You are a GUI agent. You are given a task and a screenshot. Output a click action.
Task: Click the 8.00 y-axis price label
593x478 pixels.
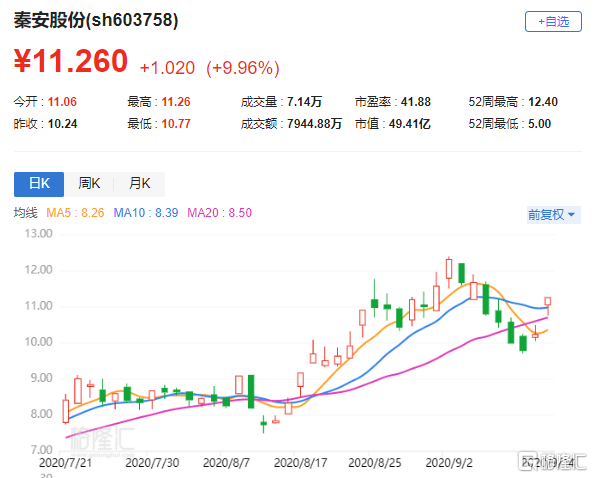[41, 414]
